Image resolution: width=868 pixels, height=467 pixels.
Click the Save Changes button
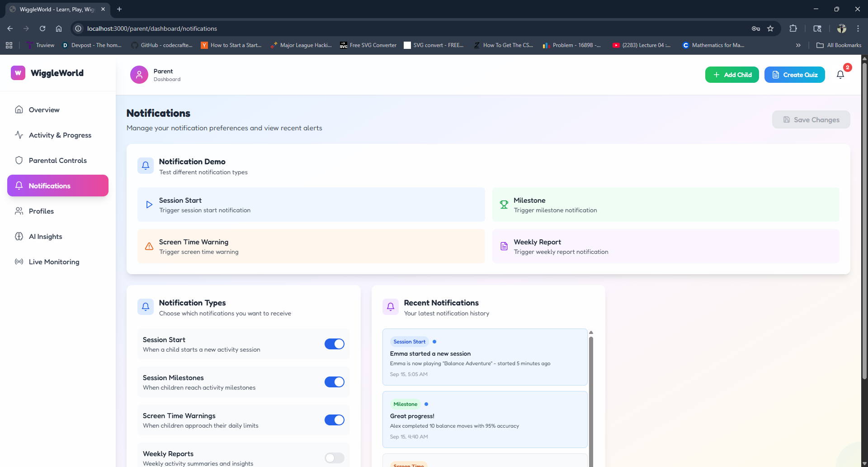point(811,119)
